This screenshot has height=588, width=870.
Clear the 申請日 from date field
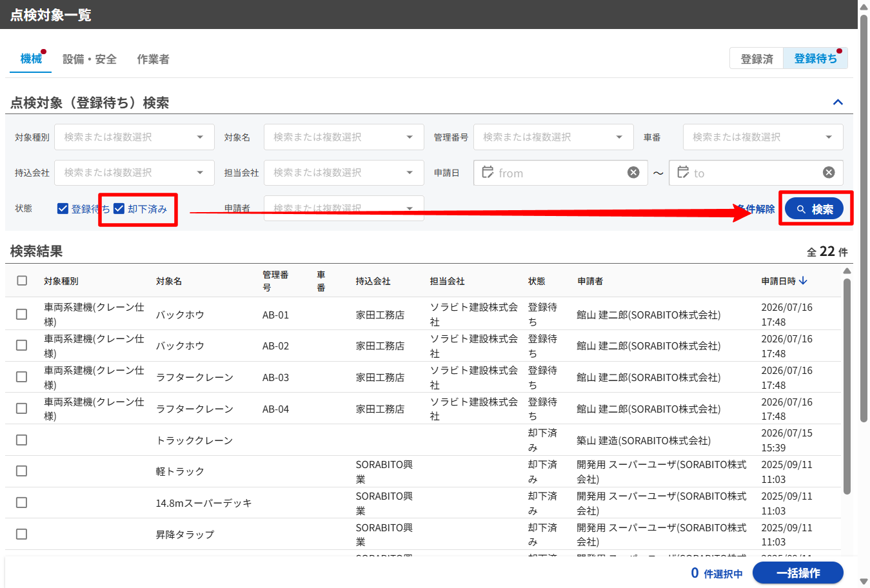click(633, 172)
